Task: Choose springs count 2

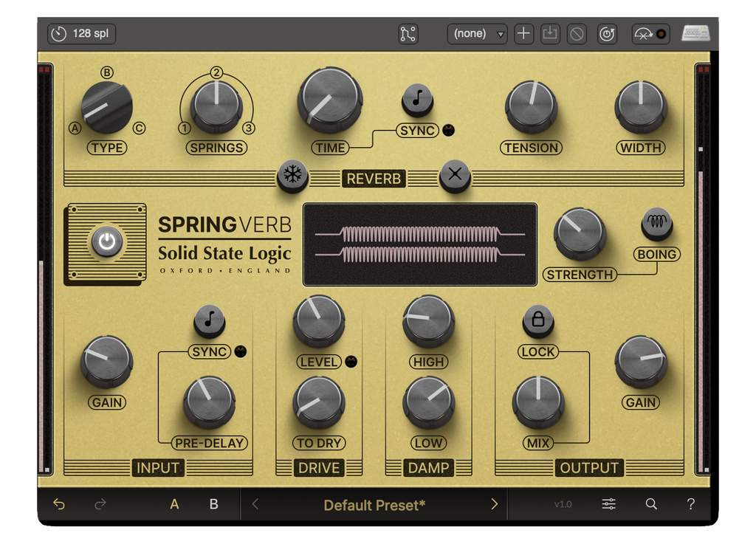Action: (x=216, y=73)
